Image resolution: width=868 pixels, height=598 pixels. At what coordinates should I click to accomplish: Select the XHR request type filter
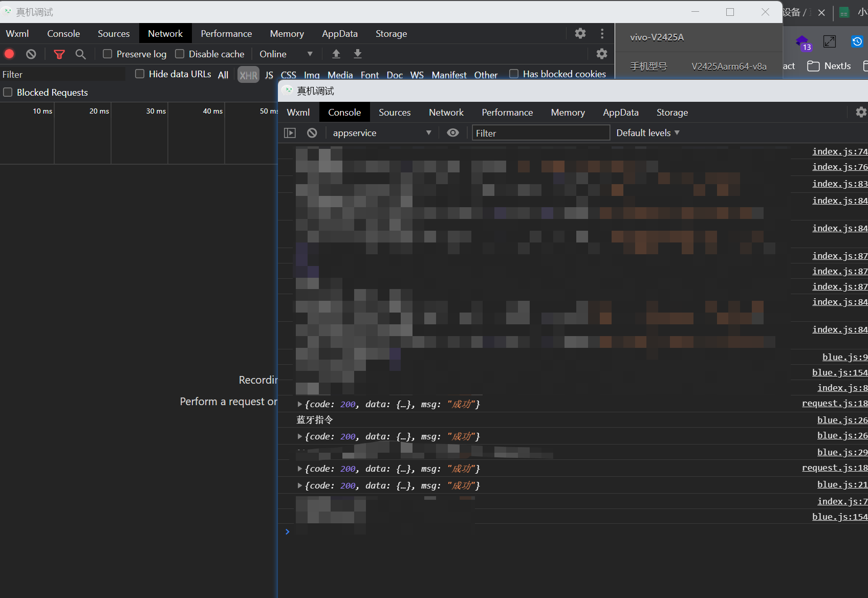249,75
